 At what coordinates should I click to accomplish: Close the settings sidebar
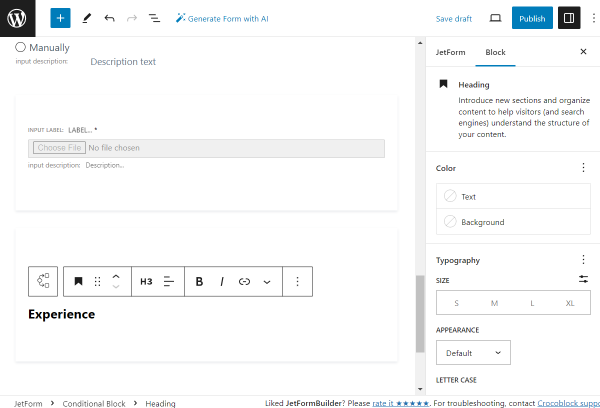(x=583, y=52)
